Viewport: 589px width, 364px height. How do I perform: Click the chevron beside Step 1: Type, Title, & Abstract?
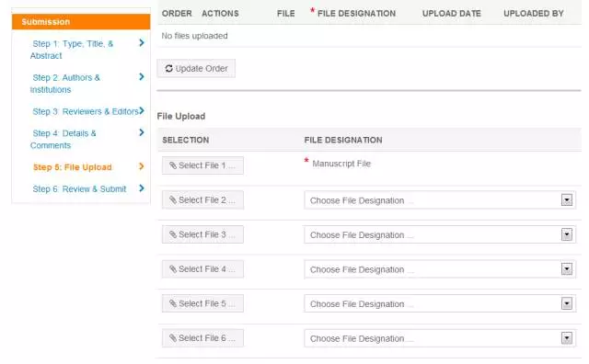[142, 43]
